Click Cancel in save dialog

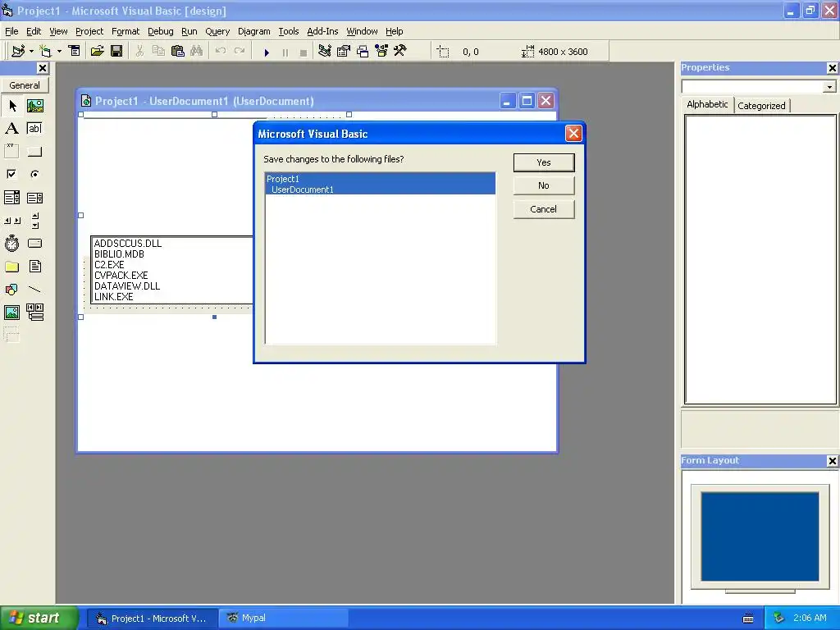pyautogui.click(x=544, y=209)
